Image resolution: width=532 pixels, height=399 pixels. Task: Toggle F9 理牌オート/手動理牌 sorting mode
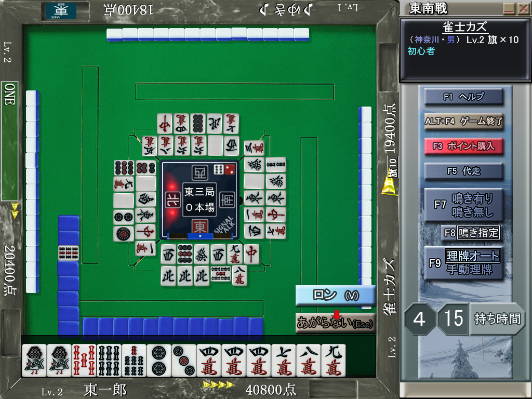click(464, 263)
